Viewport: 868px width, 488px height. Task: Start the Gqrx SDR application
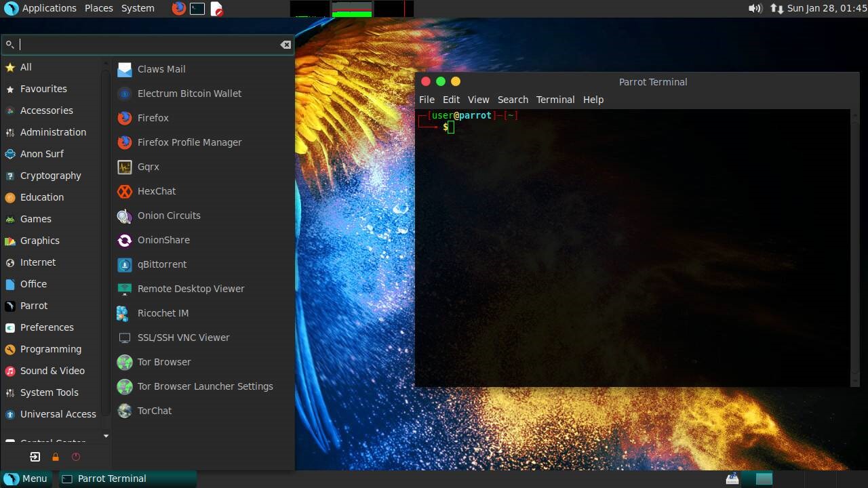(148, 167)
